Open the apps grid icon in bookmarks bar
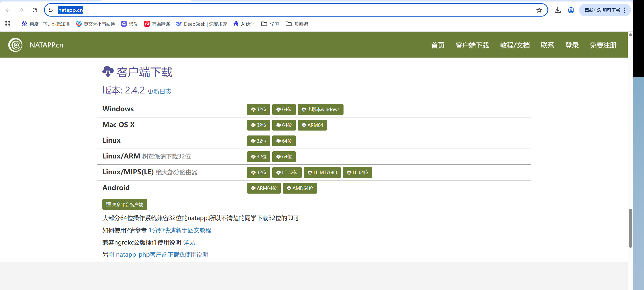 pos(7,24)
